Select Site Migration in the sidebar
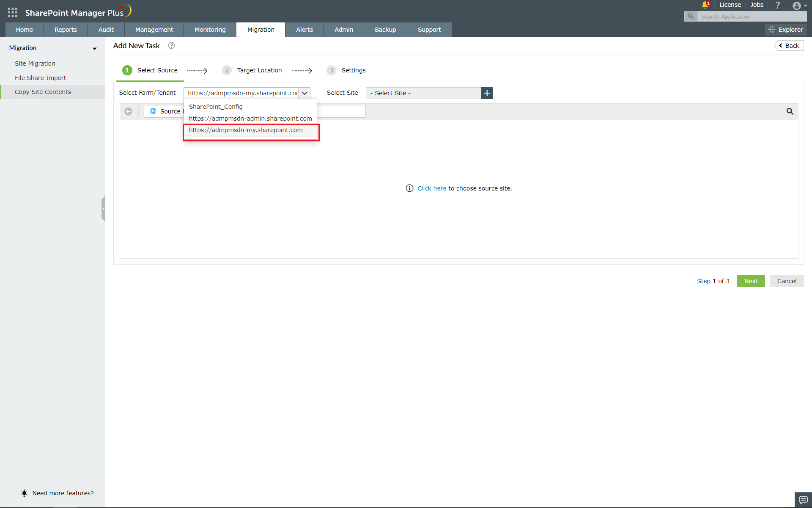 [35, 63]
